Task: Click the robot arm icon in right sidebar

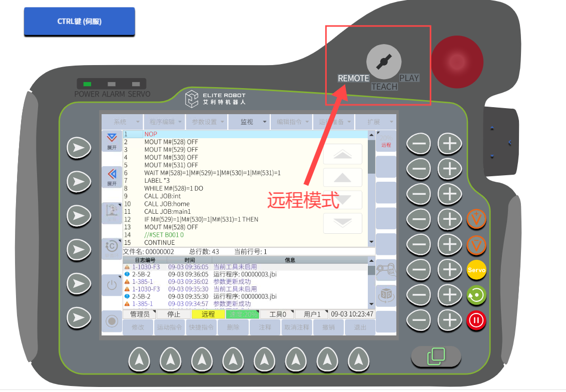Action: point(386,269)
